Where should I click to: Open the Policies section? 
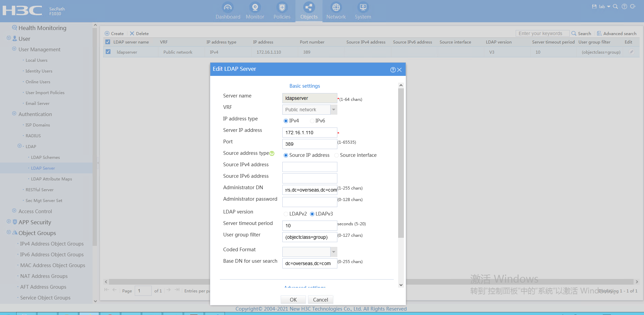pos(282,11)
